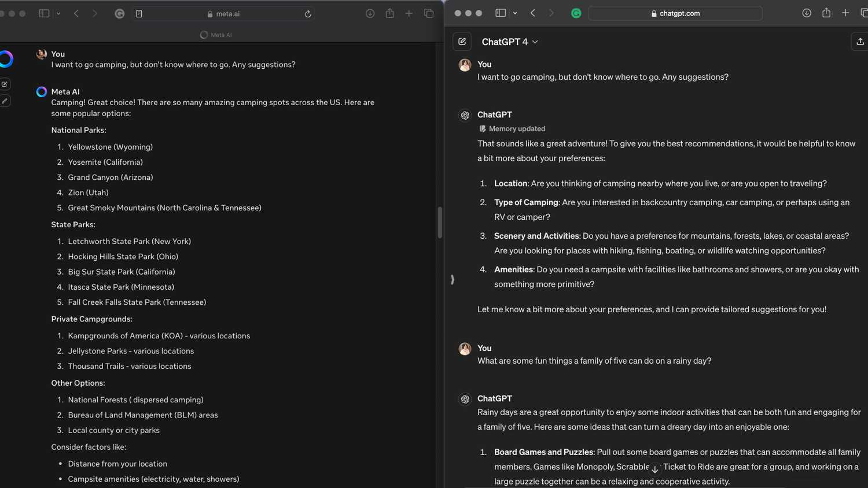Expand the ChatGPT side panel handle
Viewport: 868px width, 488px height.
(x=453, y=280)
